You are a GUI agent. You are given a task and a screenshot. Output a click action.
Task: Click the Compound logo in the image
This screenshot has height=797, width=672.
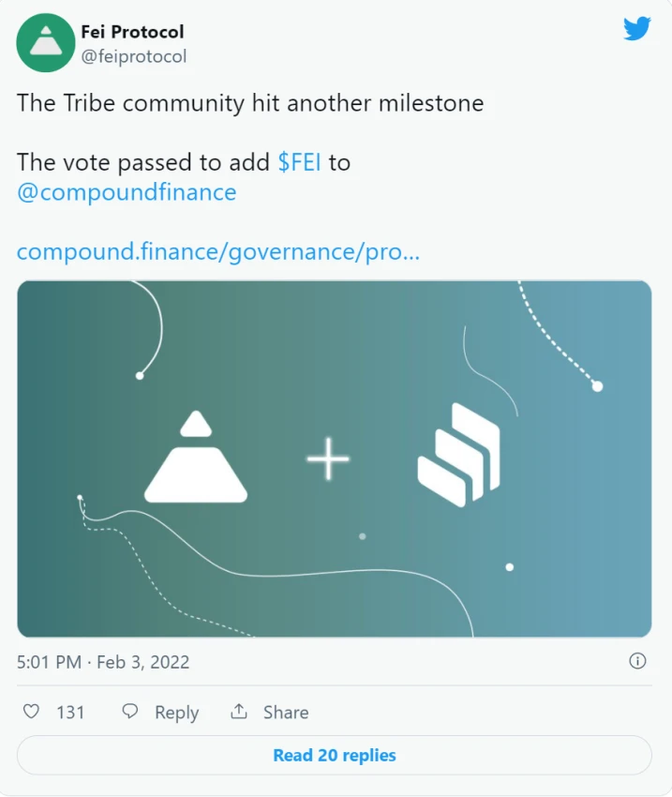click(459, 455)
